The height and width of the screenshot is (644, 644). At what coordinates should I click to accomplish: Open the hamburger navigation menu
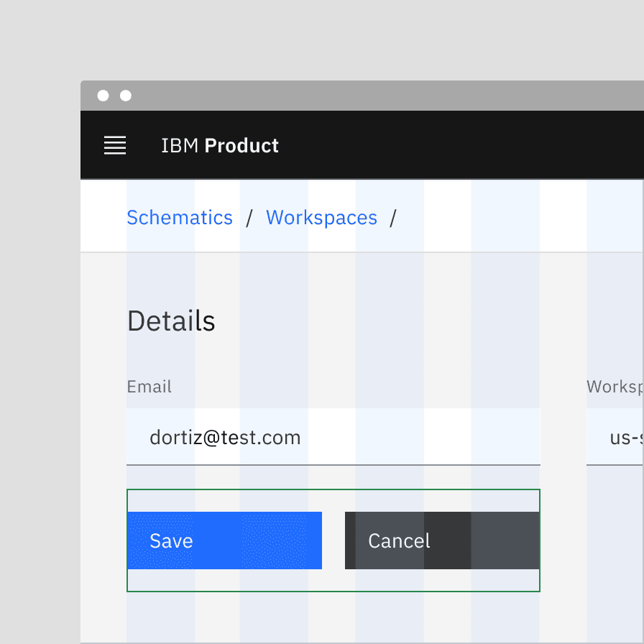pyautogui.click(x=115, y=146)
